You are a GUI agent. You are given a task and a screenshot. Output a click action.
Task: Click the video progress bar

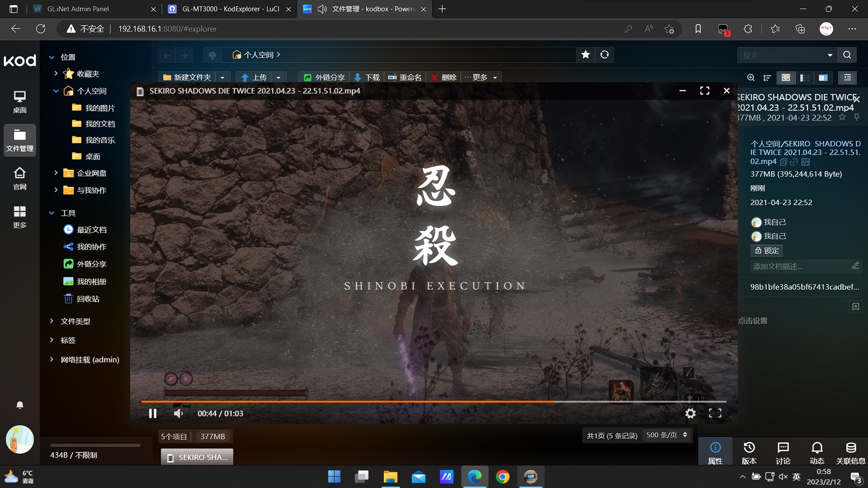pyautogui.click(x=433, y=401)
